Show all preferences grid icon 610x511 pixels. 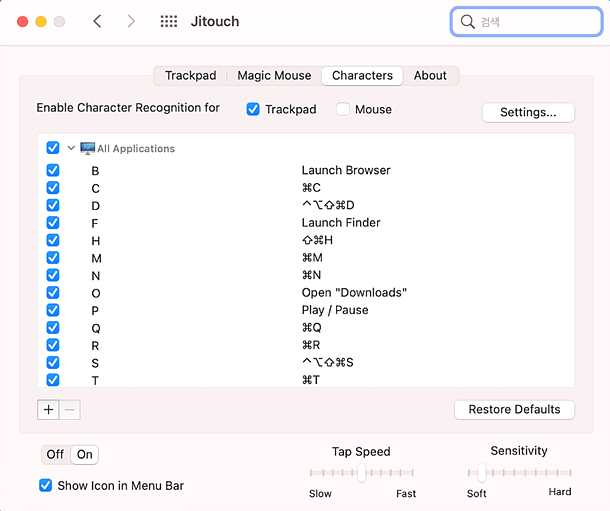[169, 21]
